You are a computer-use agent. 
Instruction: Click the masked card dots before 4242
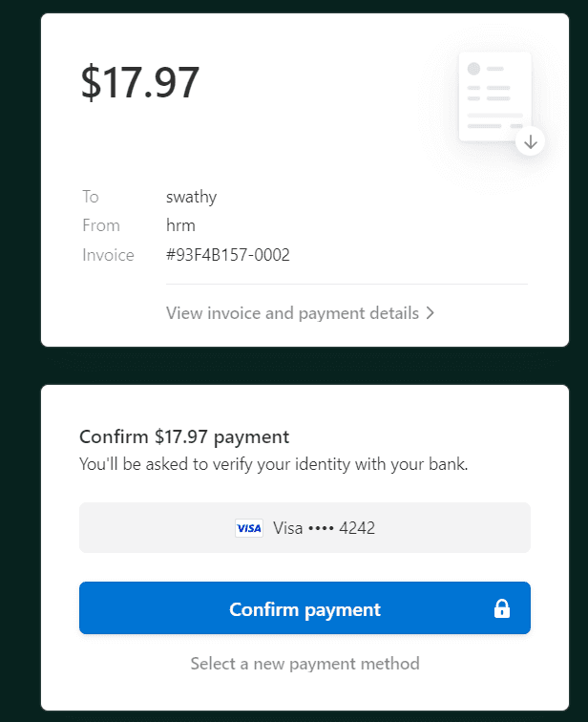pos(324,528)
